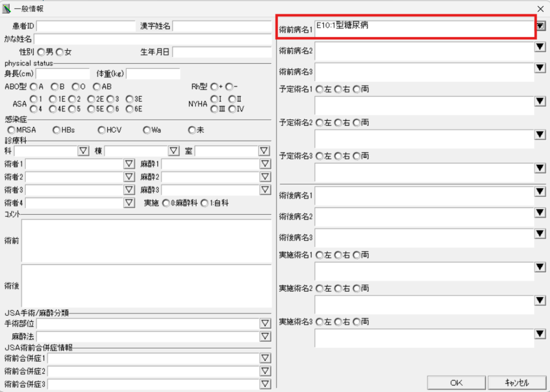550x392 pixels.
Task: Select ABO blood type AB
Action: [97, 86]
